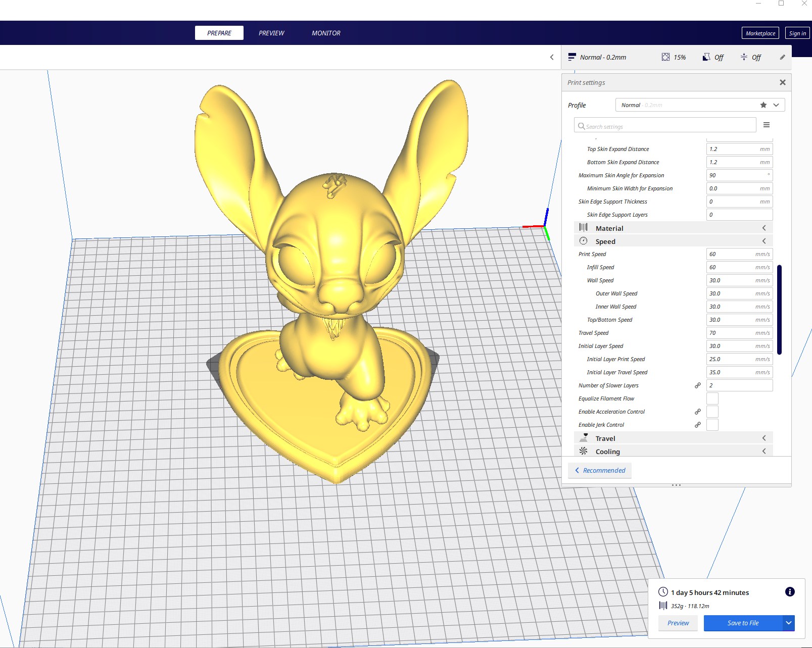Switch to the MONITOR stage tab
This screenshot has height=648, width=812.
pyautogui.click(x=326, y=33)
